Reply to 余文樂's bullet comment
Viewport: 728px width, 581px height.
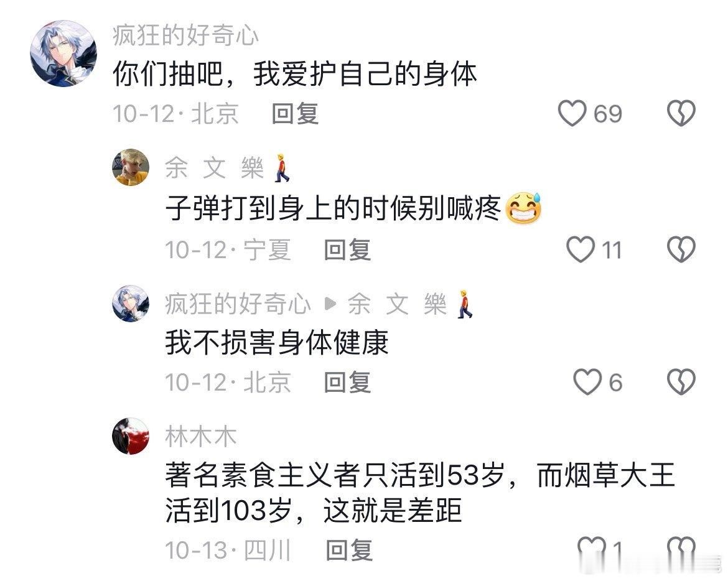tap(347, 249)
